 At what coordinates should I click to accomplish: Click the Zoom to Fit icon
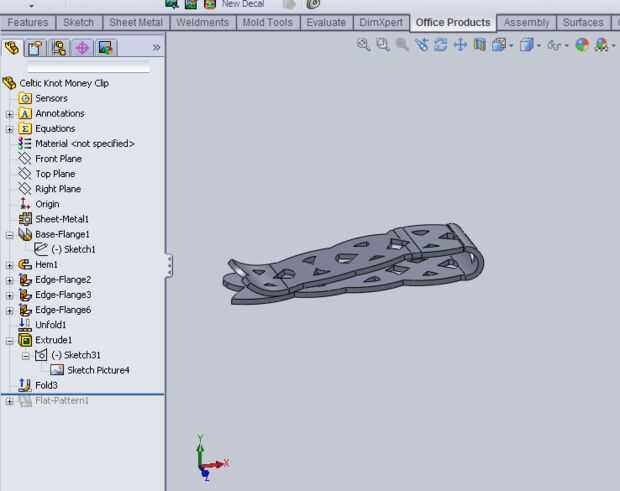(x=363, y=45)
